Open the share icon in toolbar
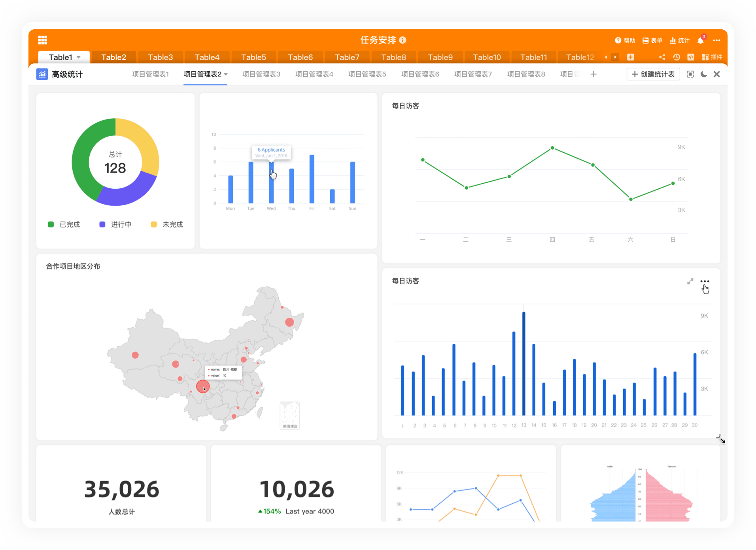 click(662, 57)
